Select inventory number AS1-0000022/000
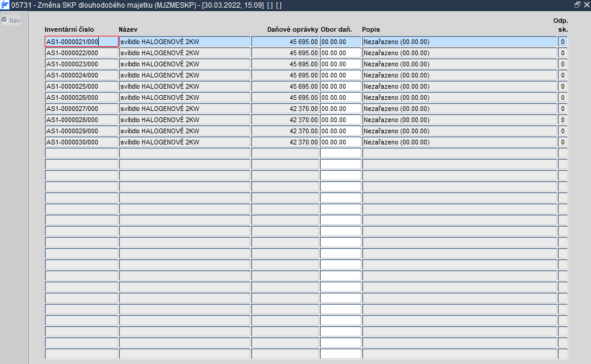The height and width of the screenshot is (364, 591). click(82, 53)
